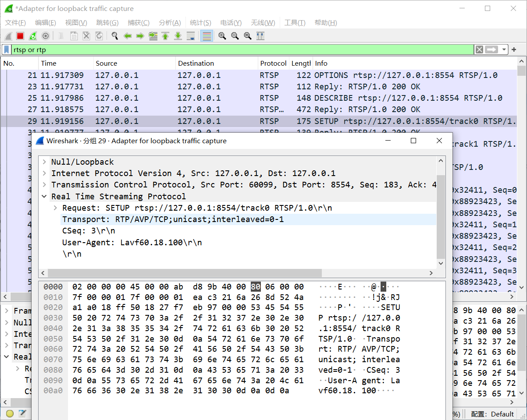Open the 分析(A) menu
527x420 pixels.
click(x=170, y=23)
